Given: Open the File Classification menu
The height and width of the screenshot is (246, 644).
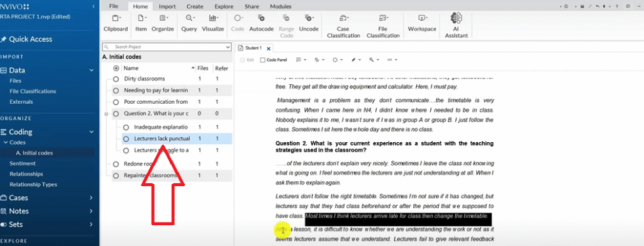Looking at the screenshot, I should pyautogui.click(x=383, y=26).
